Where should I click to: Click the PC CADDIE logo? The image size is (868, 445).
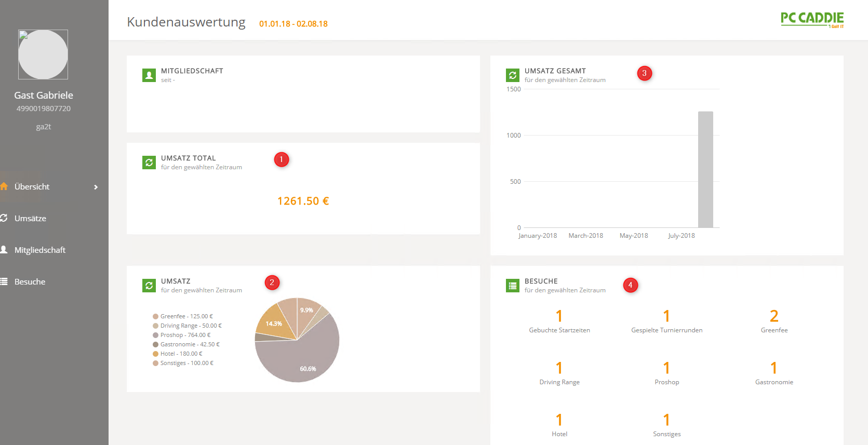point(812,19)
